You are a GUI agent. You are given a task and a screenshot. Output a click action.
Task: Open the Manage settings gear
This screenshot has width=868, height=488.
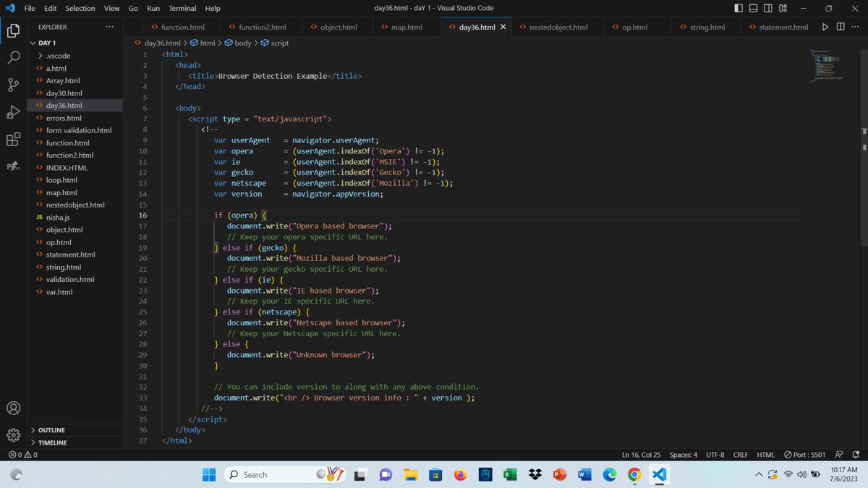pos(13,435)
